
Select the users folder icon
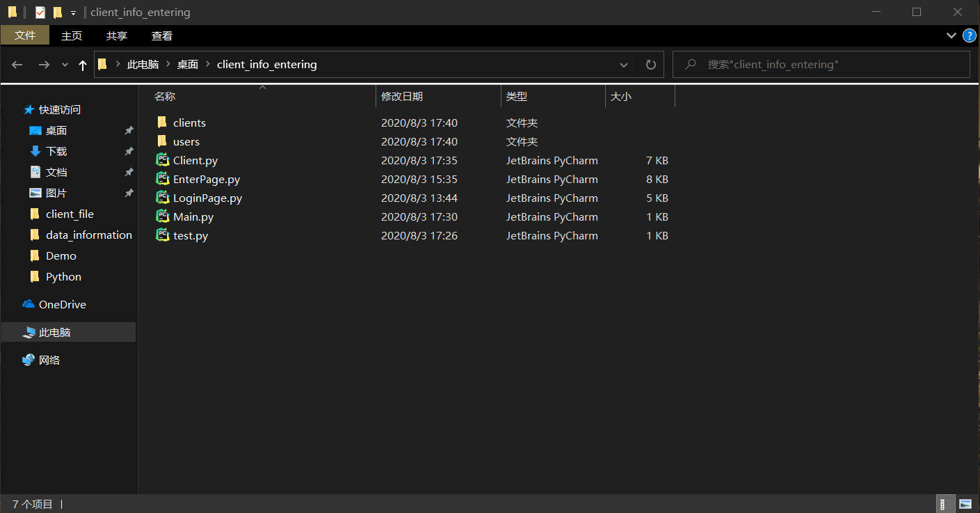pos(162,141)
